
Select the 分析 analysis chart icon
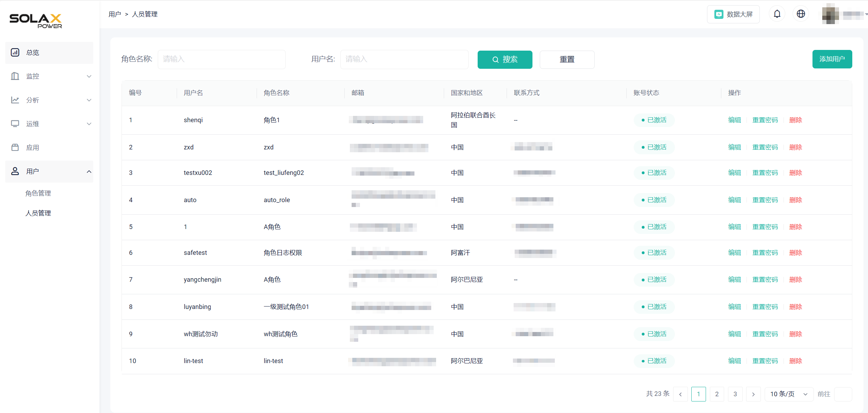pos(15,100)
